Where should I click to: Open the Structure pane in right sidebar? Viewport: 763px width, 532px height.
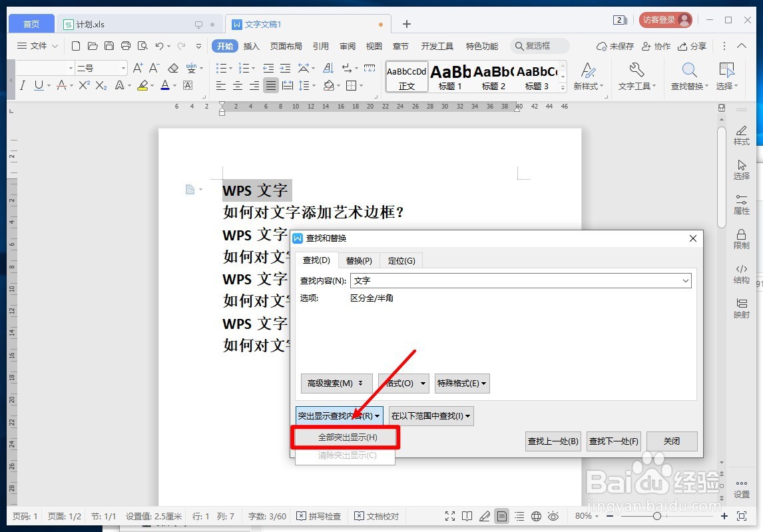[x=742, y=274]
